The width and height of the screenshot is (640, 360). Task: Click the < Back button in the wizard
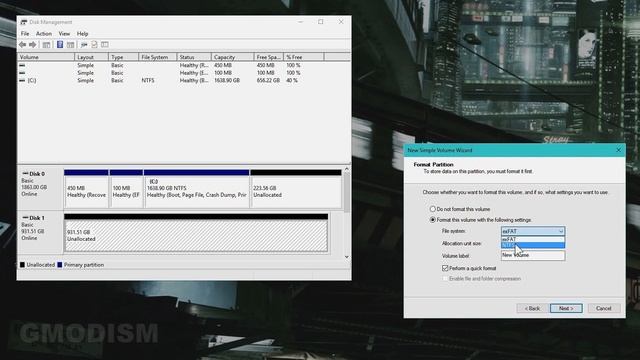coord(532,308)
